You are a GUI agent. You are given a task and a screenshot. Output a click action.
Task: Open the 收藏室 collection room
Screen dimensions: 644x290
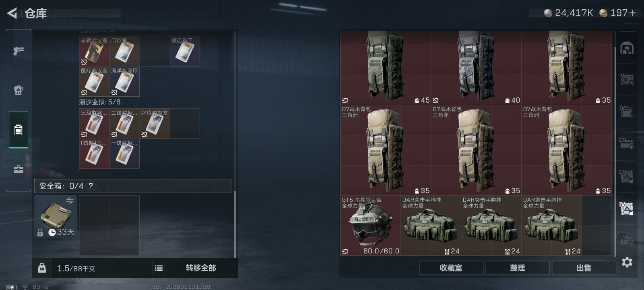pos(451,268)
